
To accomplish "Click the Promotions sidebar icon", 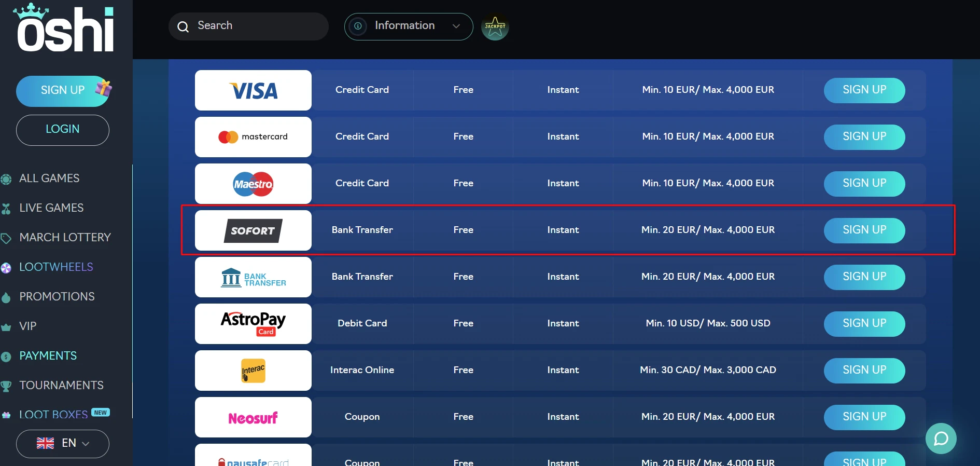I will pos(6,297).
